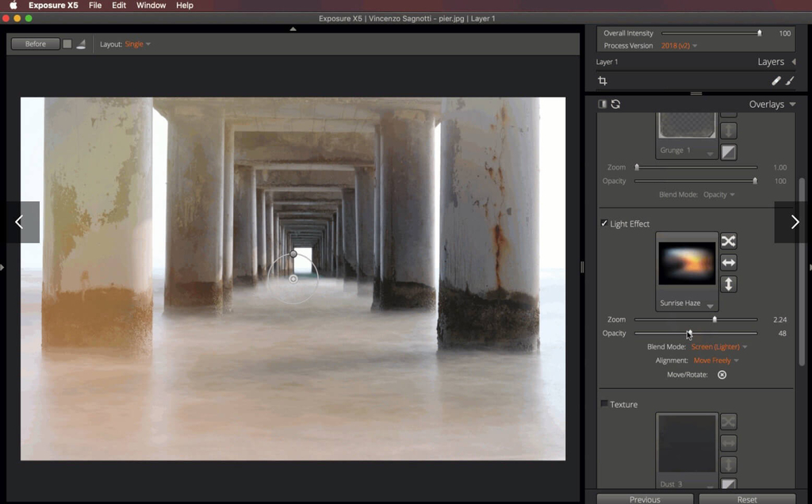Image resolution: width=812 pixels, height=504 pixels.
Task: Toggle the Before preview button
Action: click(x=35, y=44)
